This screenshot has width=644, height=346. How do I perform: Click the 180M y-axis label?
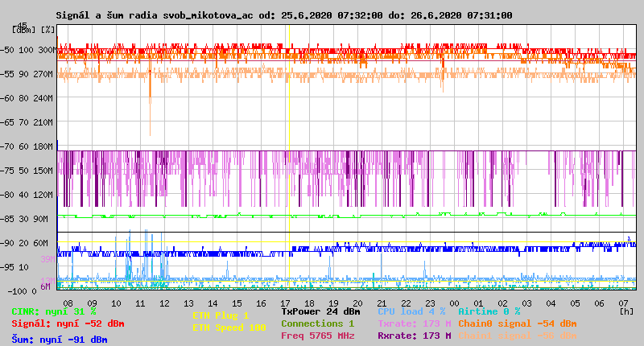pyautogui.click(x=46, y=146)
